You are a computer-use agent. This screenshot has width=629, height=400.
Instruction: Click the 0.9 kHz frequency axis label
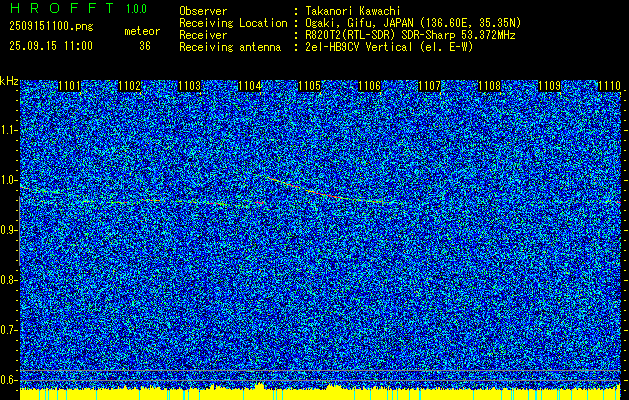[x=8, y=230]
